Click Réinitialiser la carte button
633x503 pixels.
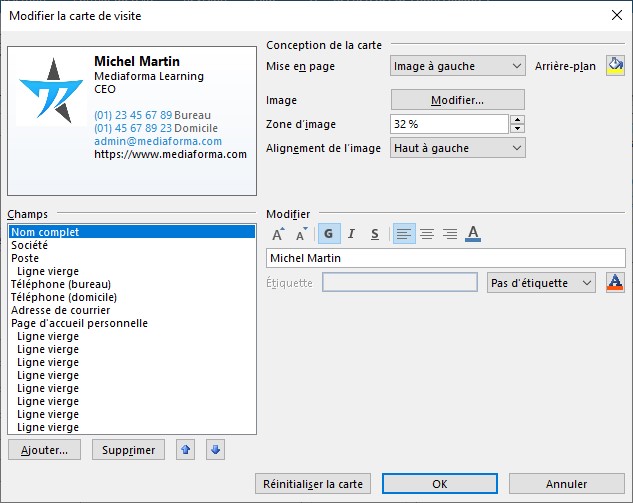pos(313,484)
